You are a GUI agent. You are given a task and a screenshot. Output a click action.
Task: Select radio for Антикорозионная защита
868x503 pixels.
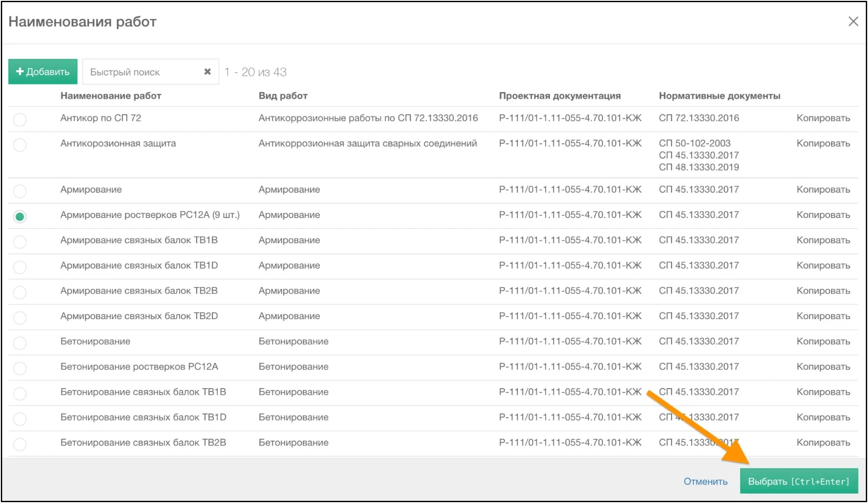20,145
